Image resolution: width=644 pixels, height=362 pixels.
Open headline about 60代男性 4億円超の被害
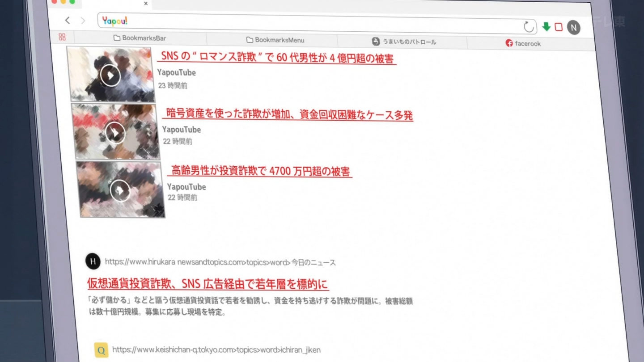point(277,58)
